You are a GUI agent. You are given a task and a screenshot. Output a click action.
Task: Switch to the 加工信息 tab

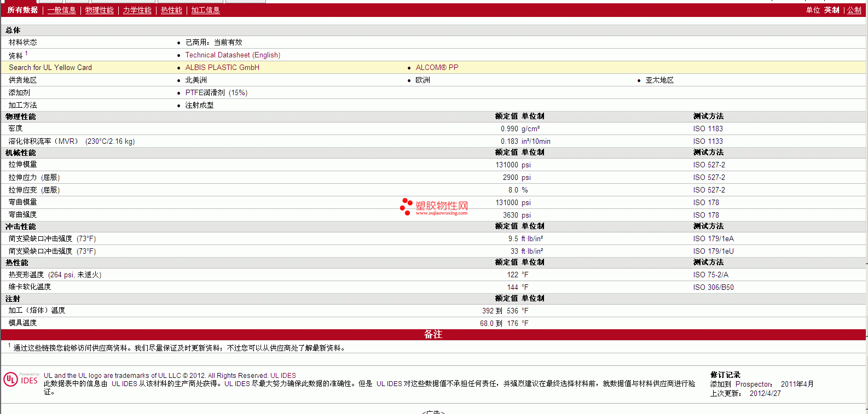205,10
